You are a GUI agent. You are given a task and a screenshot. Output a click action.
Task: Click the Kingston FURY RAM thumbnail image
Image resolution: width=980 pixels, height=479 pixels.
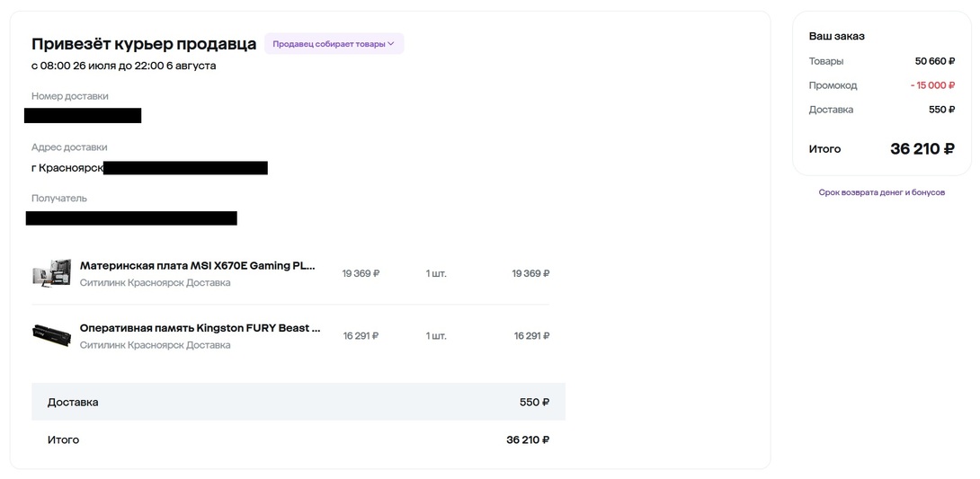51,335
